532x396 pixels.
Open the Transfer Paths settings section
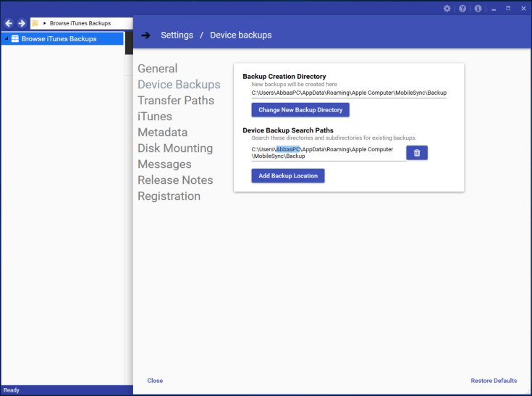pos(176,101)
